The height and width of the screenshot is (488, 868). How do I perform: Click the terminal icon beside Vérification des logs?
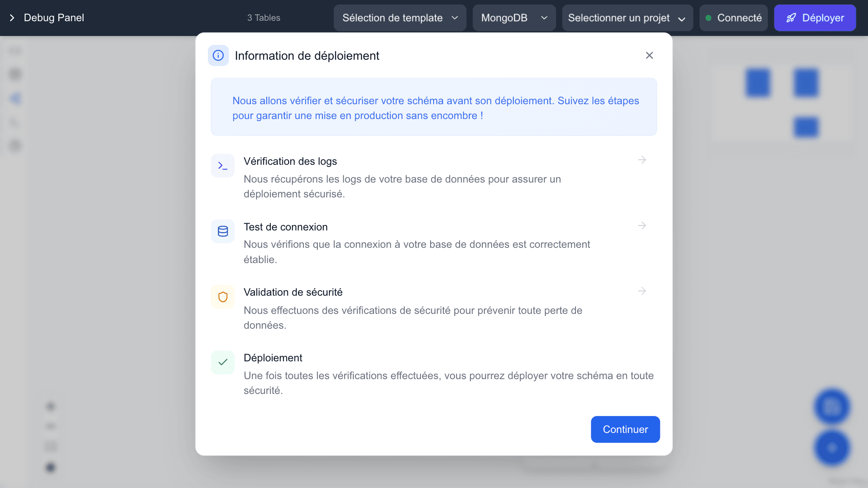[222, 165]
